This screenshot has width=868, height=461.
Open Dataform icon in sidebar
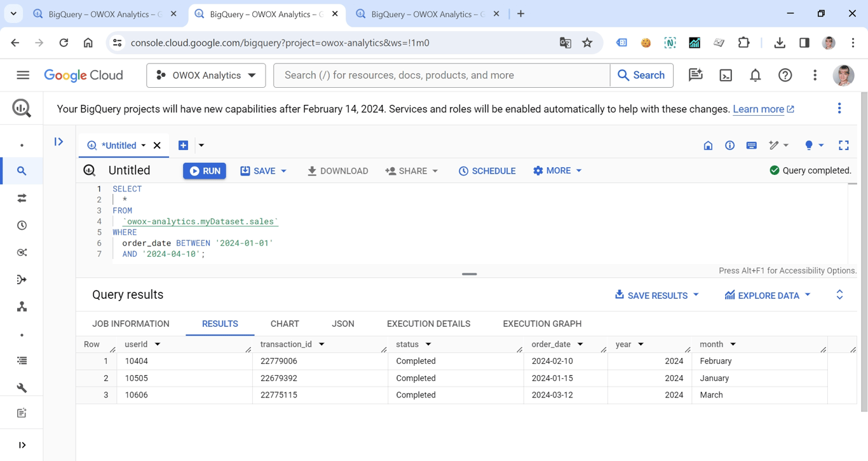point(22,280)
